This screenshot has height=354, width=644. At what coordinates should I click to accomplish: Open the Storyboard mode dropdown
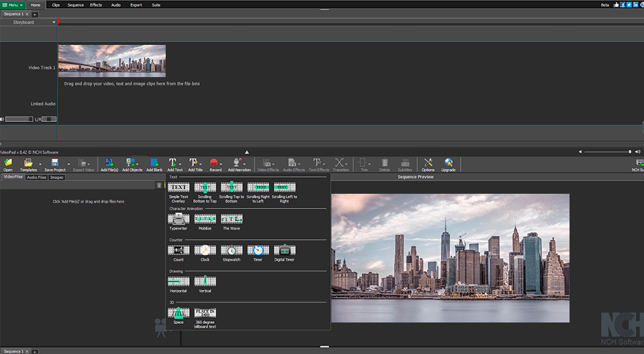54,22
